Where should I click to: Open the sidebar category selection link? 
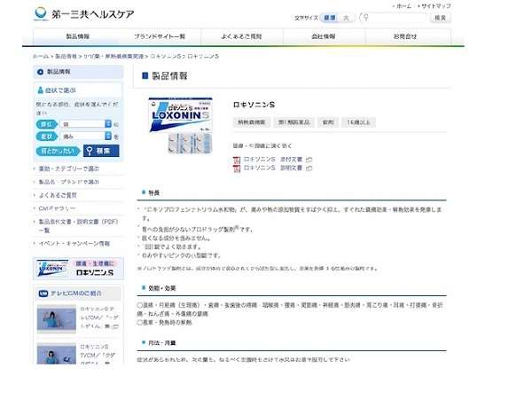click(x=69, y=168)
